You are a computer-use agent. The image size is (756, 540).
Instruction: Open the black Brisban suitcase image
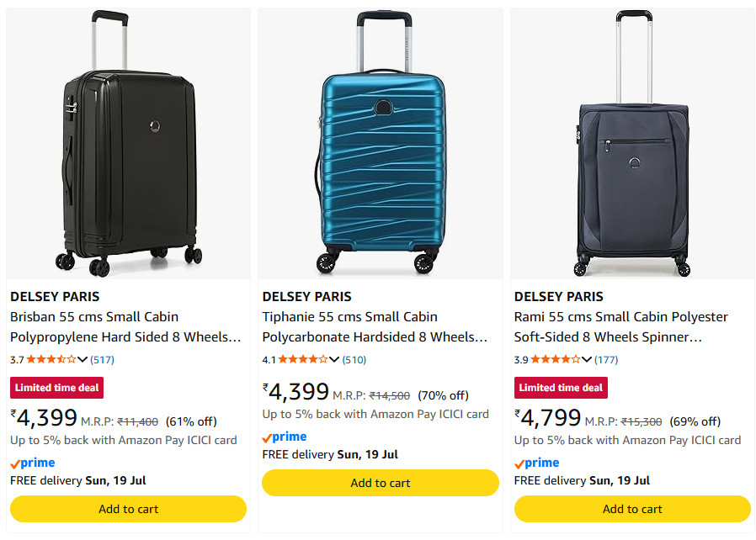[x=128, y=143]
